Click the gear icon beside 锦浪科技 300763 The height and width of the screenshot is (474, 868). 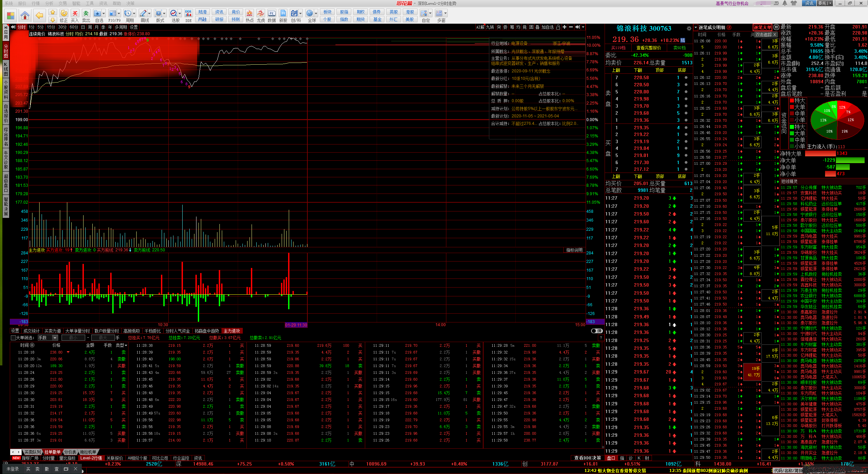(x=689, y=28)
